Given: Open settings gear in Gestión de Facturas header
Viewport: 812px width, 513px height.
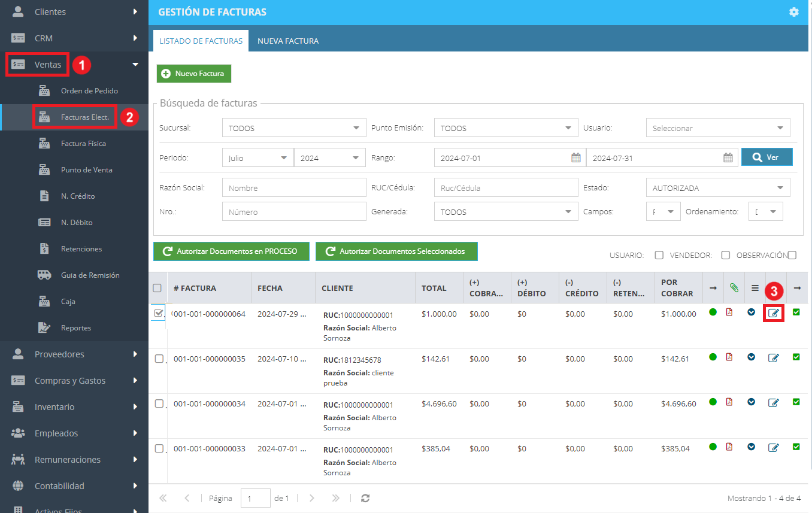Looking at the screenshot, I should click(x=794, y=12).
